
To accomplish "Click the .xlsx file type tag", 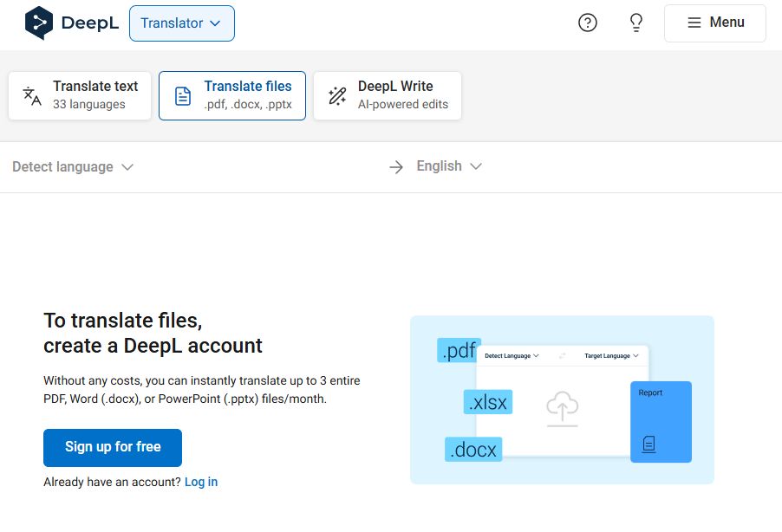I will pyautogui.click(x=488, y=402).
